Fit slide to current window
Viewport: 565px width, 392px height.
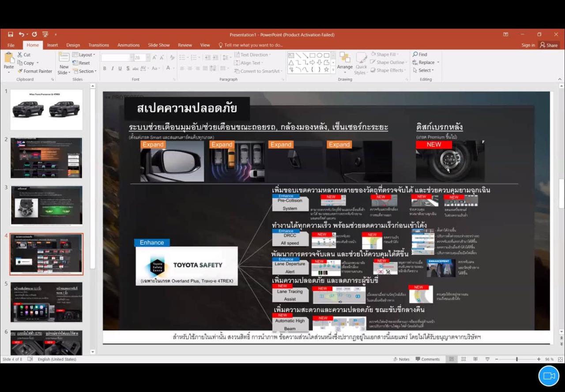tap(561, 359)
